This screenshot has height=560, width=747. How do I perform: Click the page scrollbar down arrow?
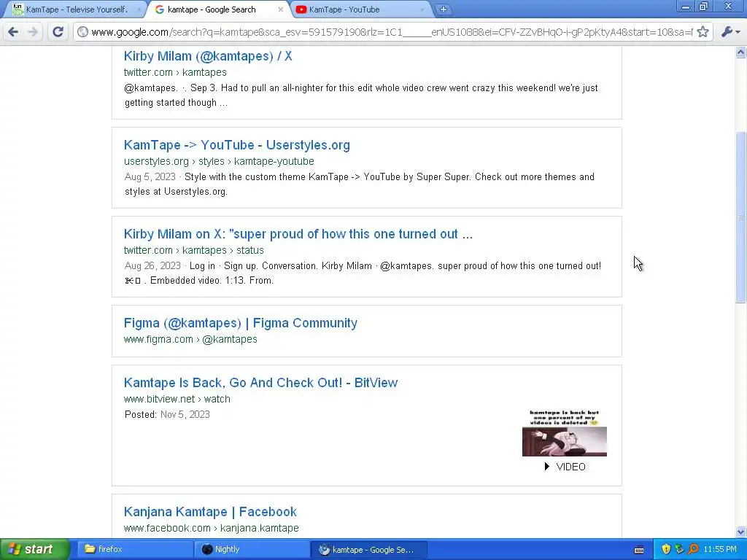click(741, 532)
